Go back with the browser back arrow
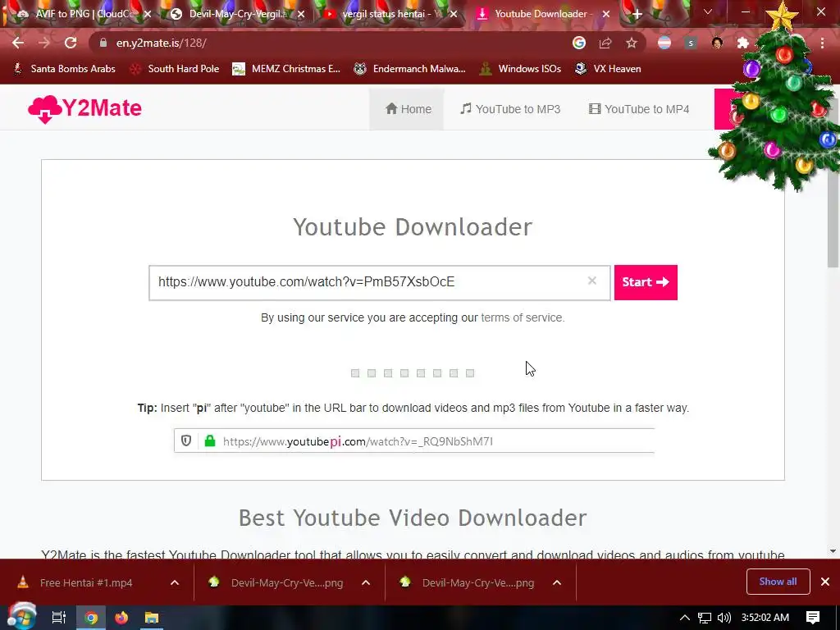Viewport: 840px width, 630px height. tap(18, 43)
